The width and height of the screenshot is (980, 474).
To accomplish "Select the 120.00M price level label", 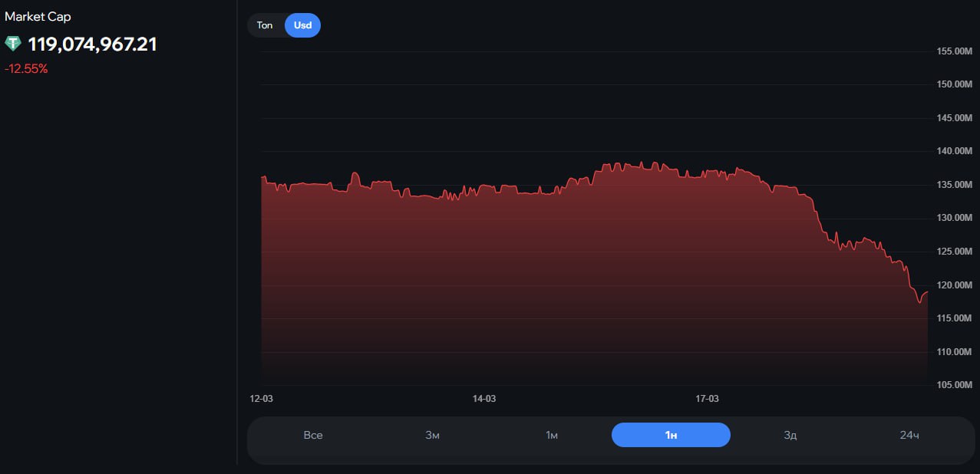I will 954,285.
